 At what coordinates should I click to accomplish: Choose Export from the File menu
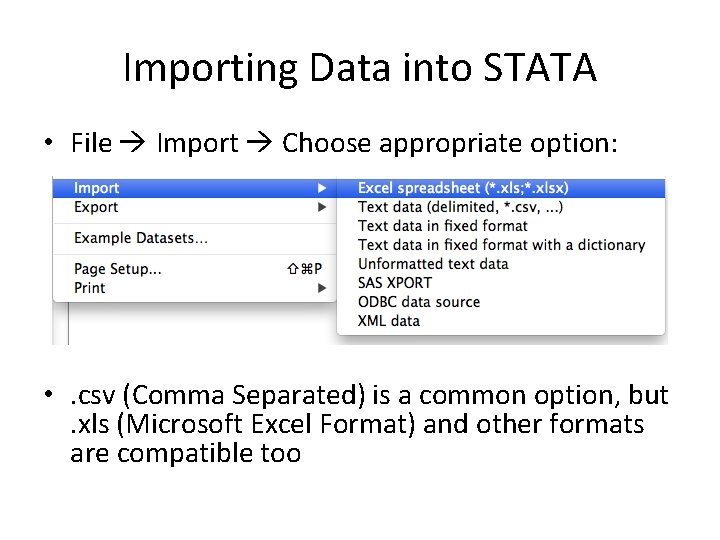coord(96,207)
